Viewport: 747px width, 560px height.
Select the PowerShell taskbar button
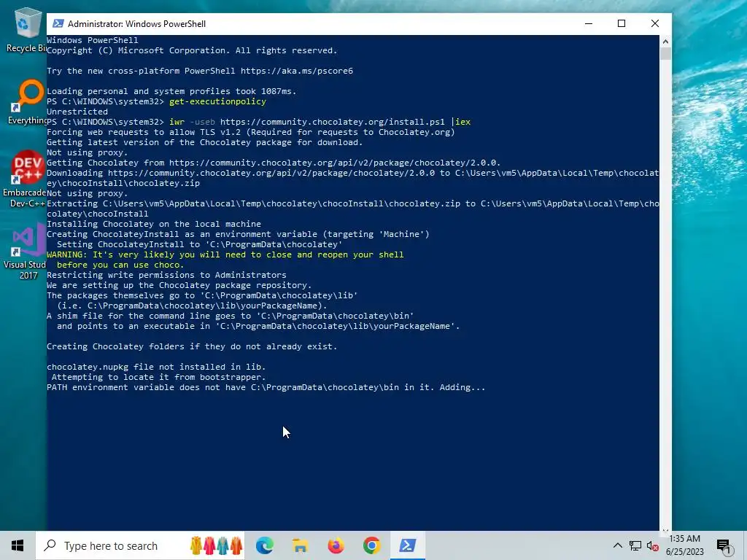tap(407, 545)
